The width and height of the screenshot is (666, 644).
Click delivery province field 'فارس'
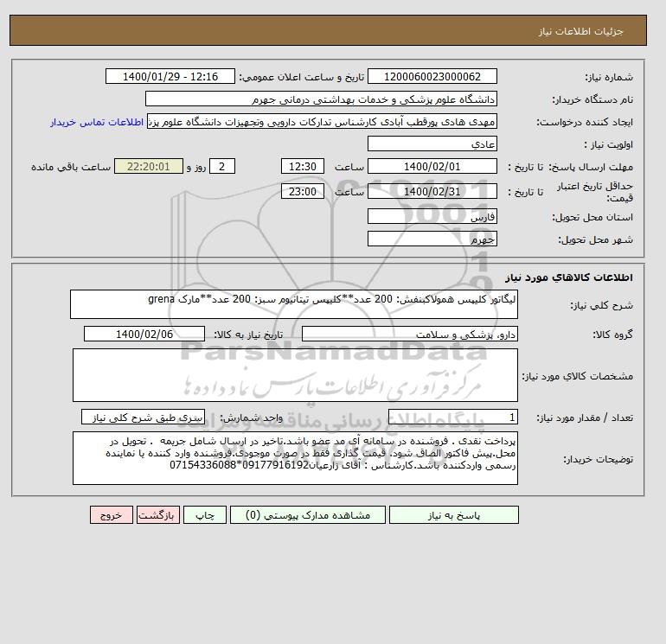pyautogui.click(x=432, y=216)
